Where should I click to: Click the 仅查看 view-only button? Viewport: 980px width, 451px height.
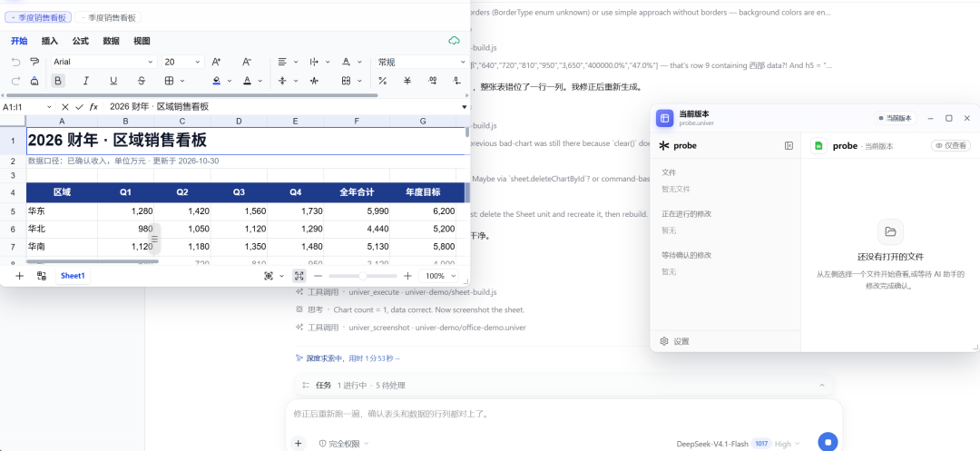951,145
